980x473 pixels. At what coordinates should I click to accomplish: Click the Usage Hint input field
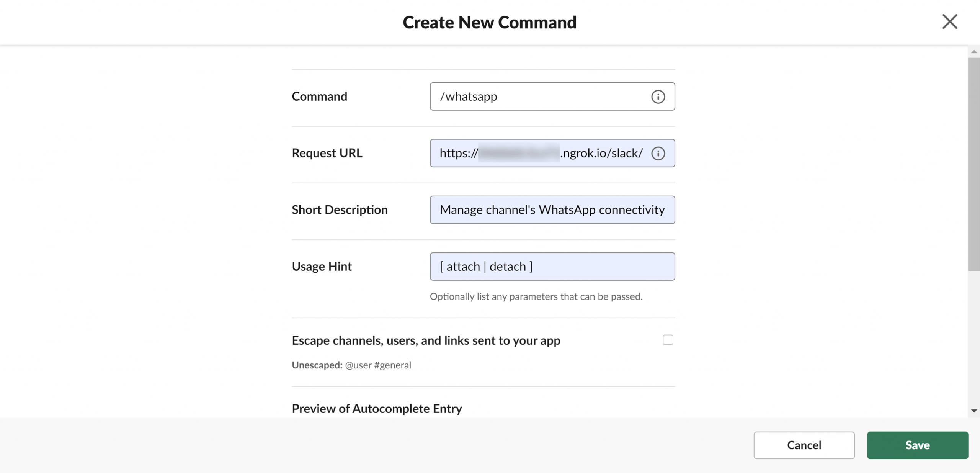[x=552, y=266]
